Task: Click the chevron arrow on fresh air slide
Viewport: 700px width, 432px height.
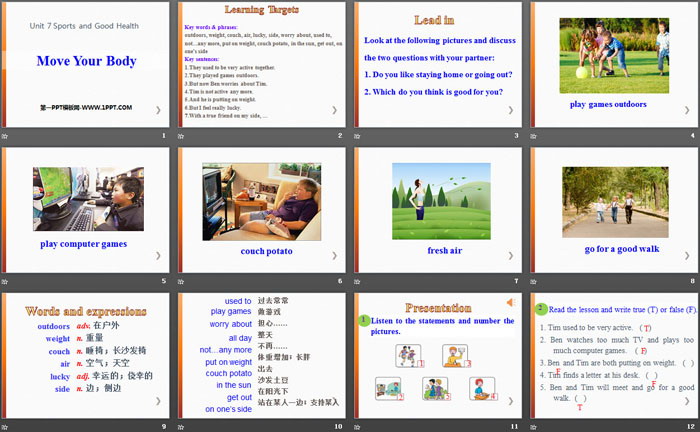Action: pyautogui.click(x=510, y=256)
